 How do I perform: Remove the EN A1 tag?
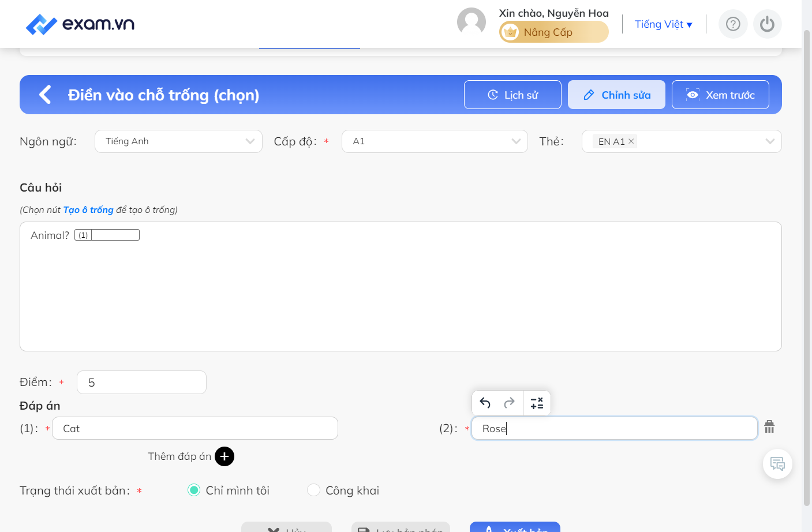click(x=631, y=141)
